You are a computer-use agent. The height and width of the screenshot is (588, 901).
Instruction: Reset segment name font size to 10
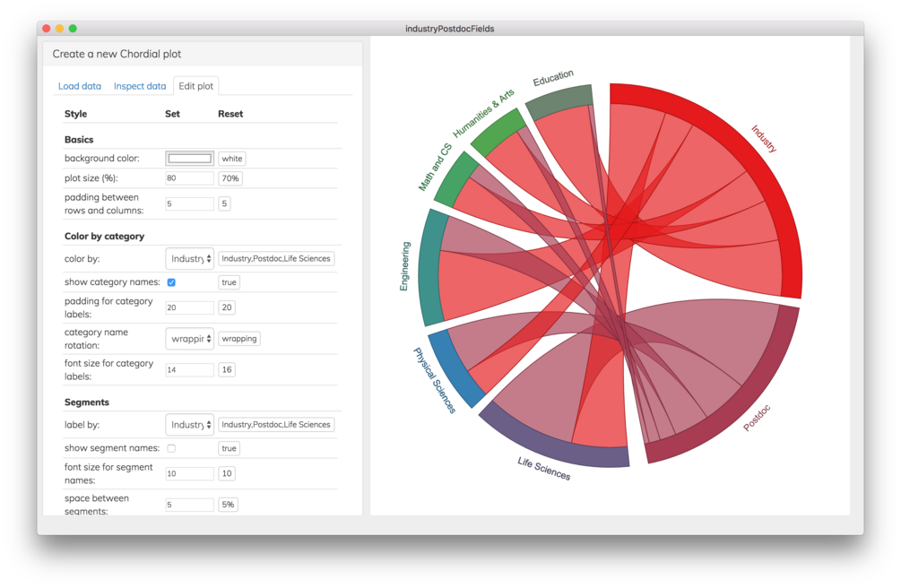pos(227,473)
